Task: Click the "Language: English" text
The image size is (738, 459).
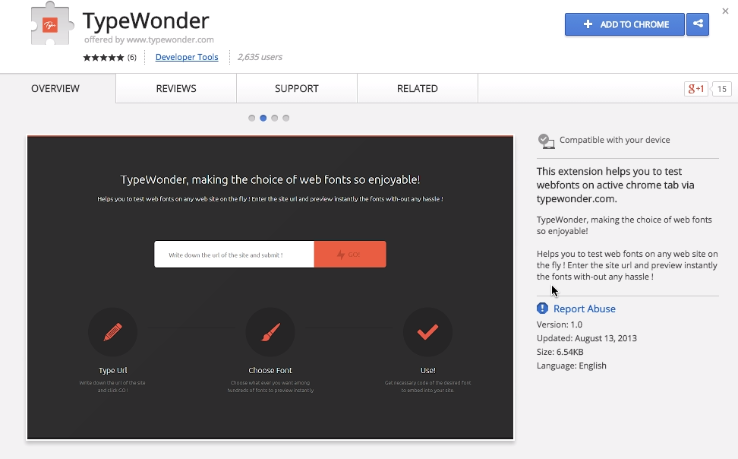Action: 571,366
